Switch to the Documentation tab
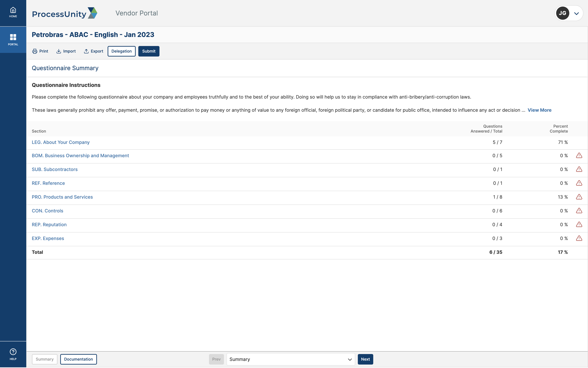588x368 pixels. tap(78, 359)
